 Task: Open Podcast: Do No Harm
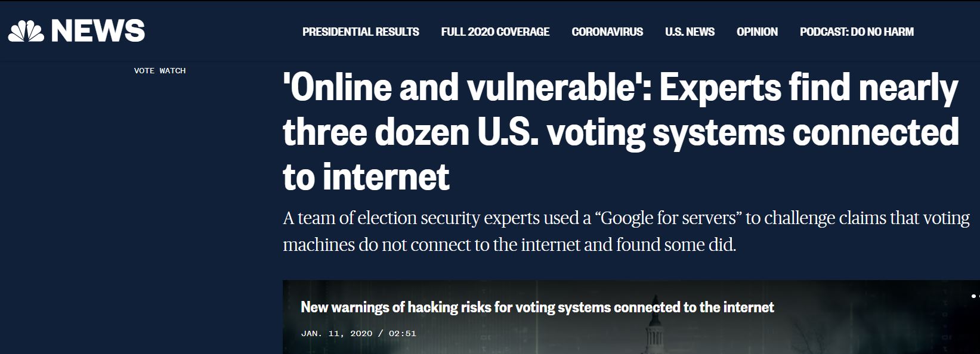click(857, 32)
